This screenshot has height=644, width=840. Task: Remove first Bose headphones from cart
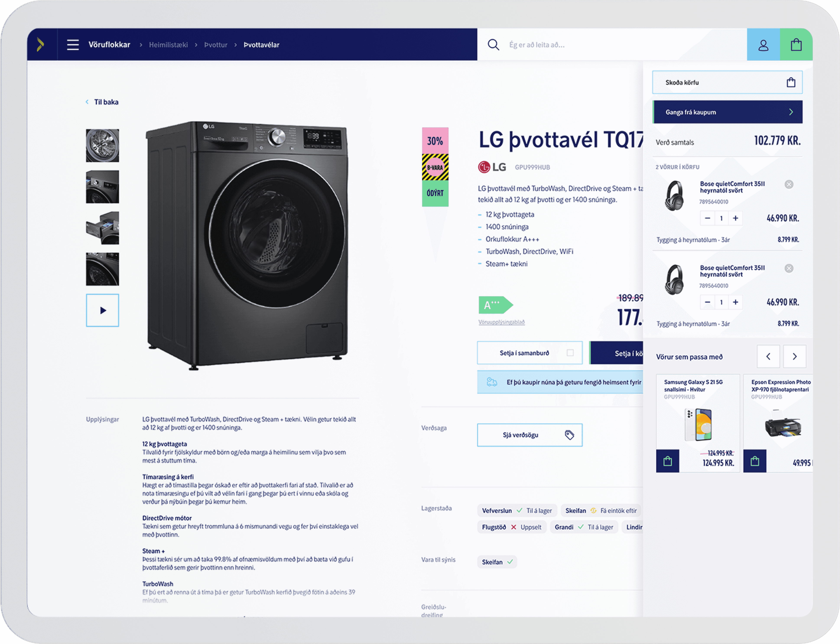click(x=789, y=184)
